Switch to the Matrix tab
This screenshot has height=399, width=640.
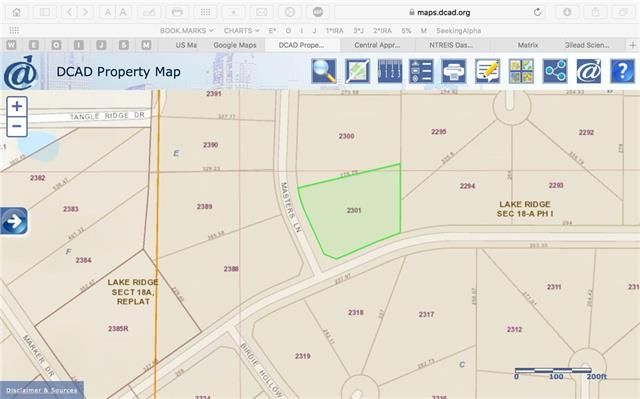coord(528,45)
